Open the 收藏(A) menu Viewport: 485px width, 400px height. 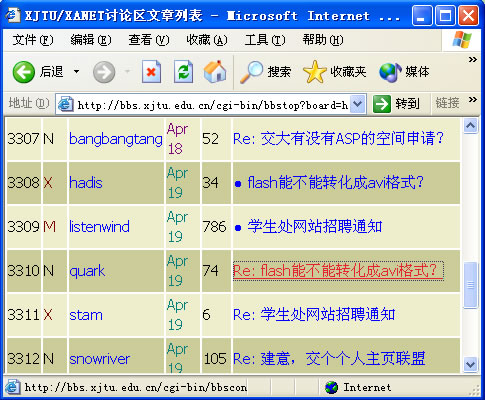tap(207, 40)
